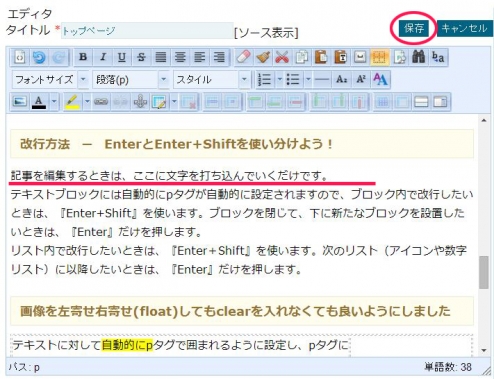Cut selection with the scissors icon
Image resolution: width=494 pixels, height=379 pixels.
coord(282,57)
